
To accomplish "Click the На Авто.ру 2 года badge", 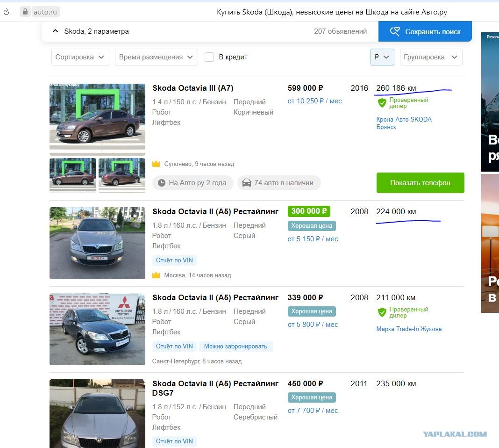I will point(193,183).
